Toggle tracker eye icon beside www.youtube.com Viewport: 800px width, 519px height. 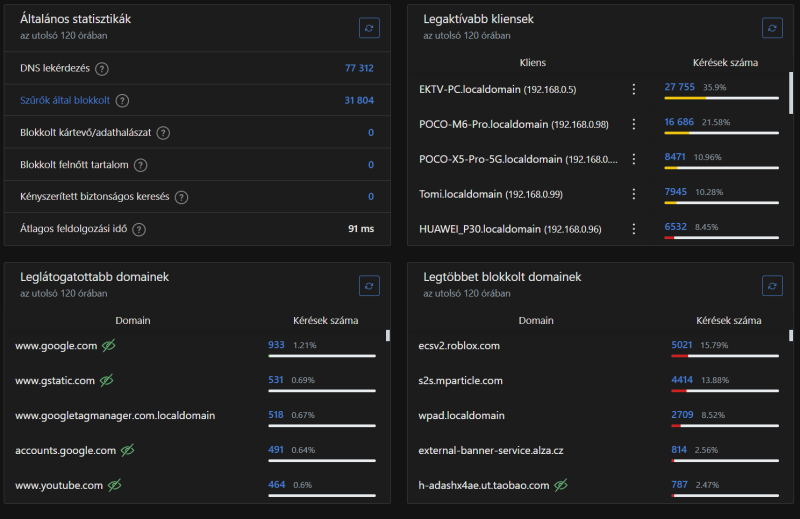tap(115, 485)
